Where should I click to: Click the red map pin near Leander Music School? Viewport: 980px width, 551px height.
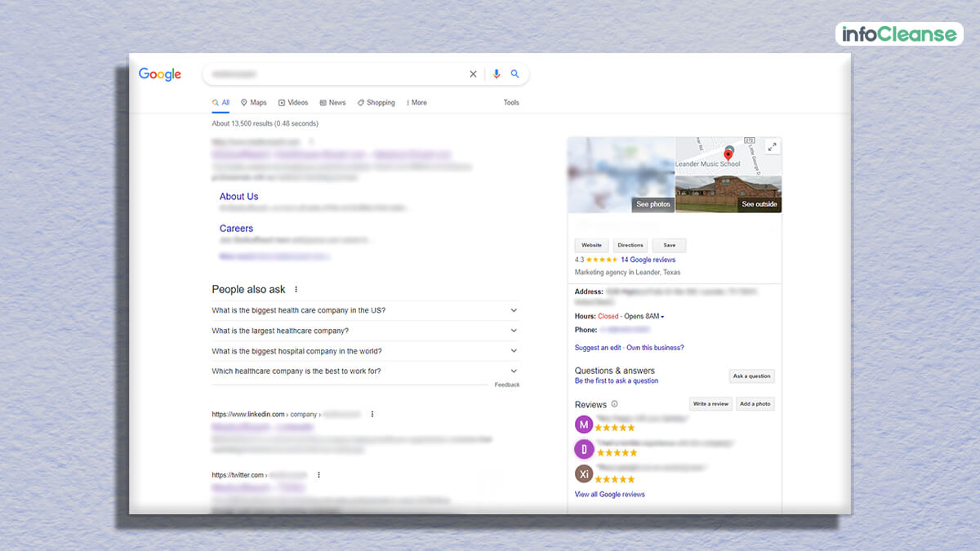point(729,153)
